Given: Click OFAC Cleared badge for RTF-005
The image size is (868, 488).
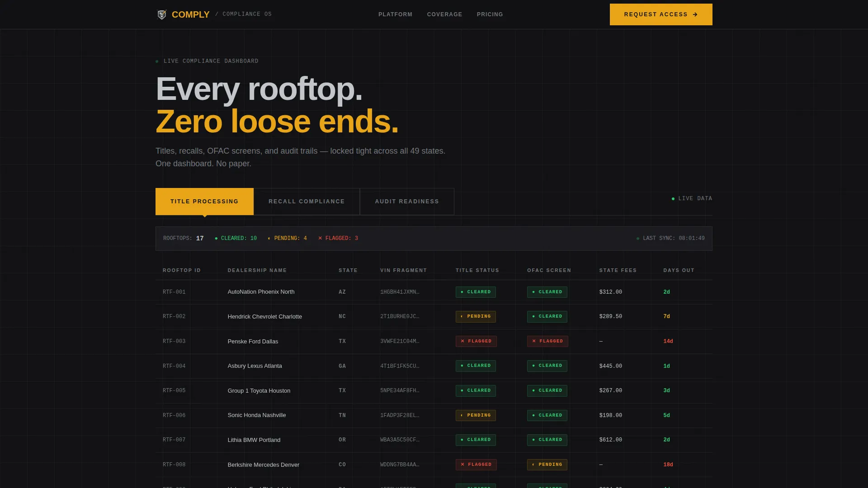Looking at the screenshot, I should coord(547,390).
